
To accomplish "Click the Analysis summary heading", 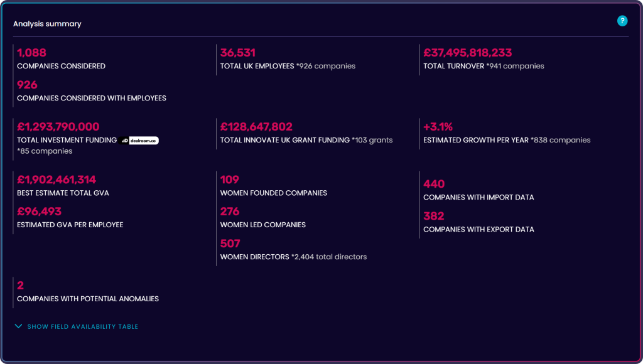I will pos(47,24).
